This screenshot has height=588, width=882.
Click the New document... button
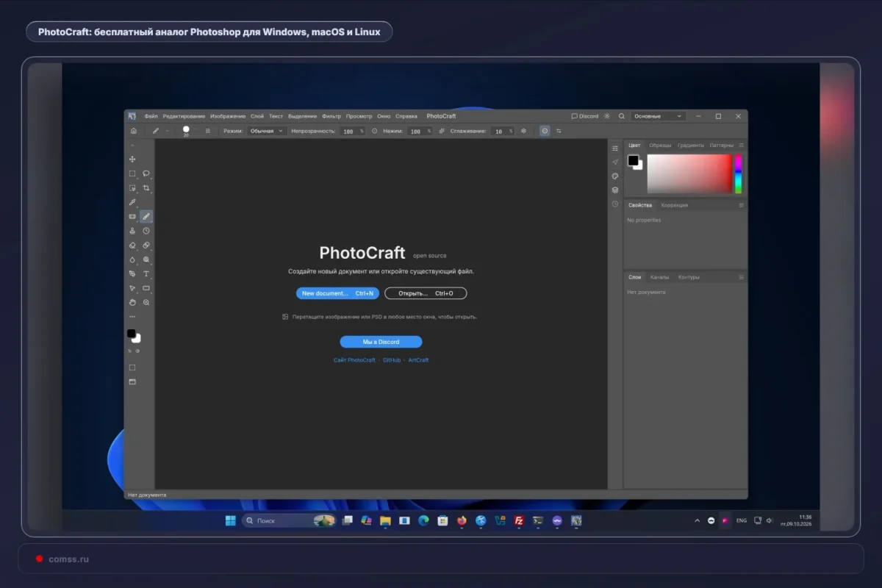tap(337, 293)
